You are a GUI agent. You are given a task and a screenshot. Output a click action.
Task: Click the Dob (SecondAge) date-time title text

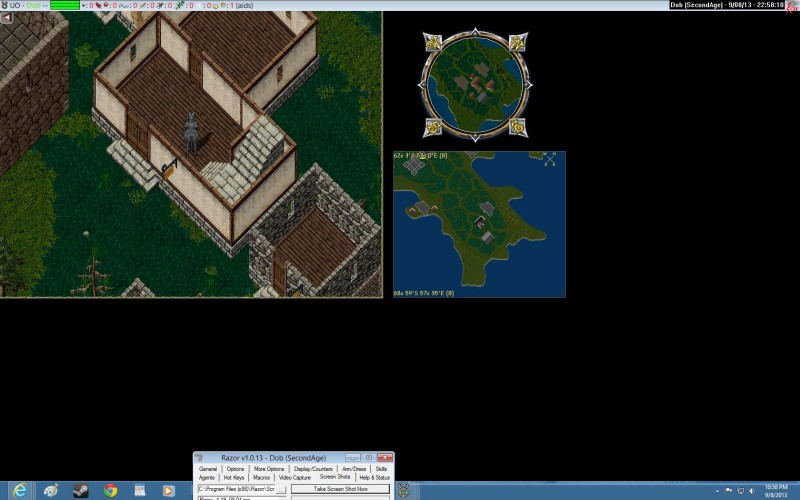point(727,5)
